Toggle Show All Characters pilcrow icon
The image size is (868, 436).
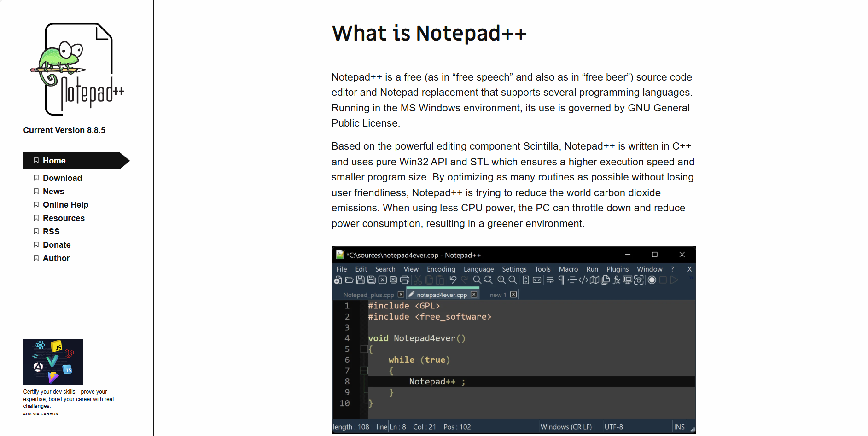[x=561, y=280]
